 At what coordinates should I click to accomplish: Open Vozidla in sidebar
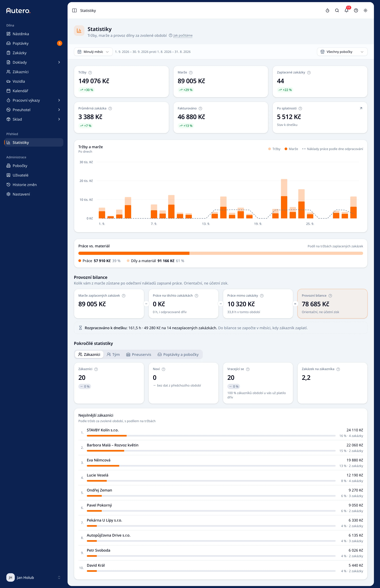click(34, 81)
